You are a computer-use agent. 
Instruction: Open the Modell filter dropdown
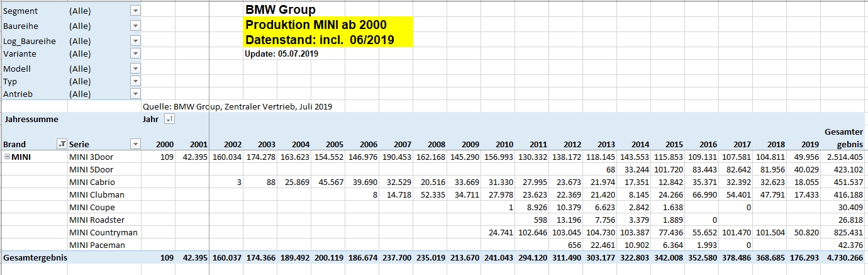tap(135, 69)
